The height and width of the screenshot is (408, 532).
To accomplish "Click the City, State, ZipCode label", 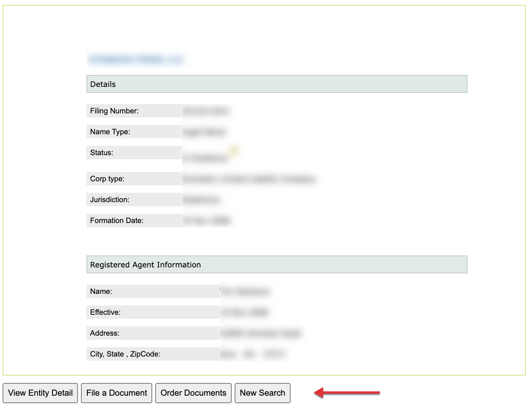I will (x=125, y=354).
